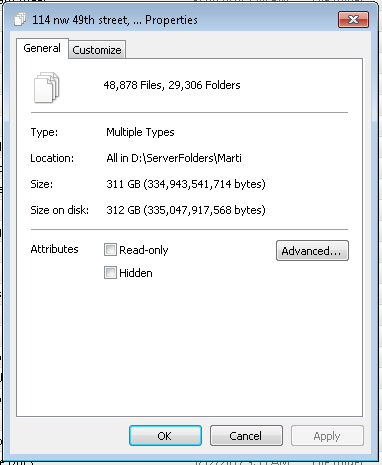Confirm with the OK button
This screenshot has width=382, height=465.
coord(165,436)
